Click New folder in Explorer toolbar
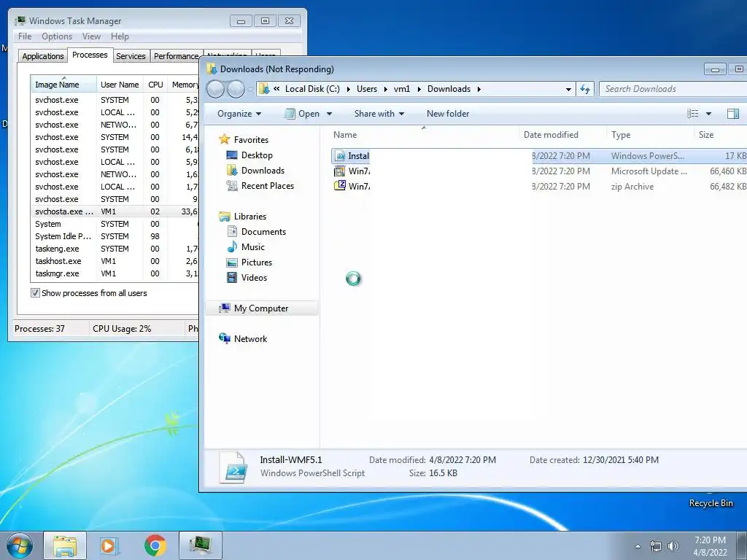This screenshot has height=560, width=747. 448,113
